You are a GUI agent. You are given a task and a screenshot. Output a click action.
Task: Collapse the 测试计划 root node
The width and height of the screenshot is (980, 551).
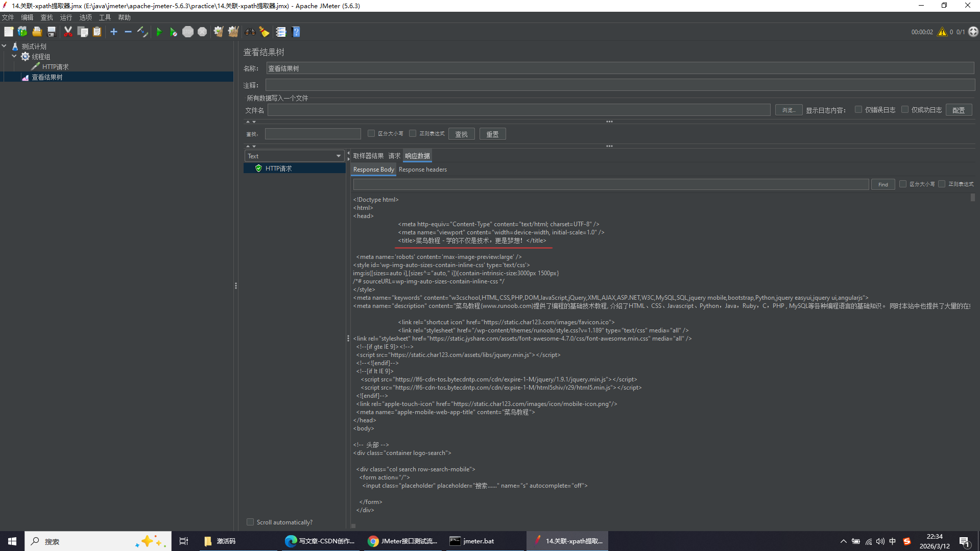tap(4, 46)
